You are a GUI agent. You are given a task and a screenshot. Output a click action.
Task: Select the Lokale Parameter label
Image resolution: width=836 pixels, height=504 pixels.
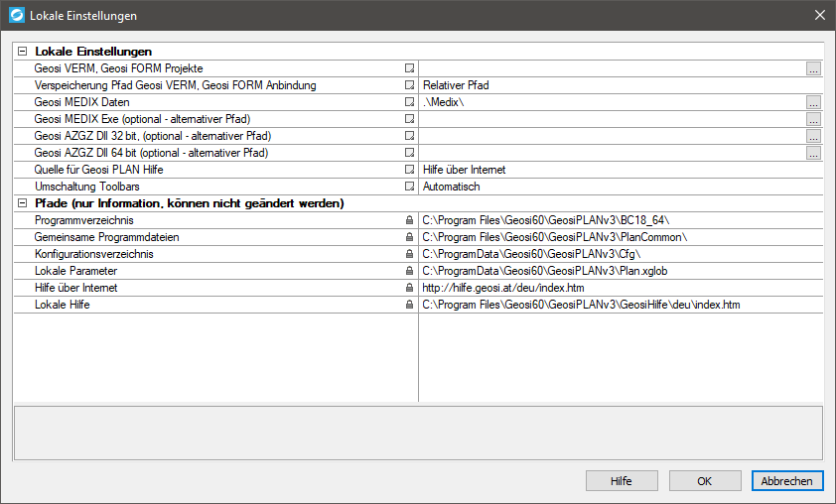(x=75, y=271)
